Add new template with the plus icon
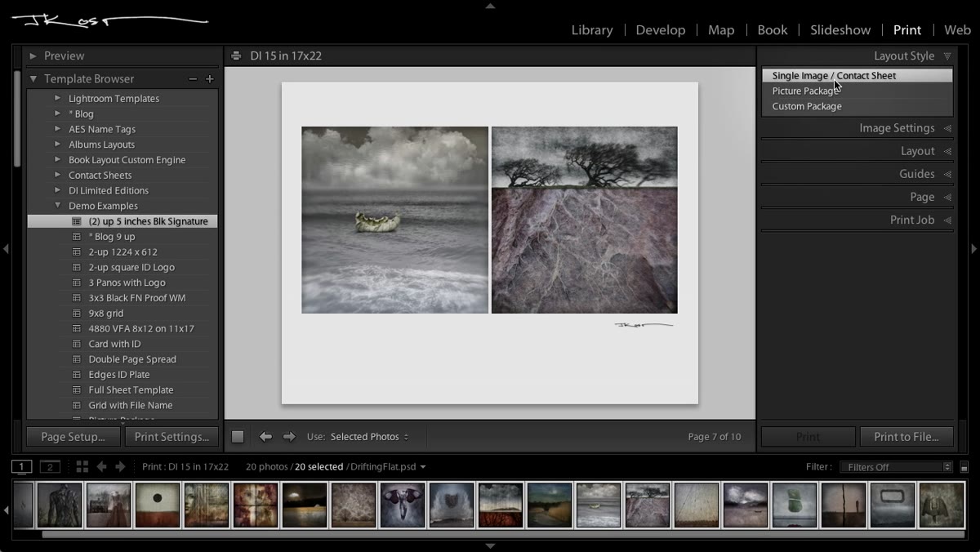This screenshot has width=980, height=552. pos(210,79)
